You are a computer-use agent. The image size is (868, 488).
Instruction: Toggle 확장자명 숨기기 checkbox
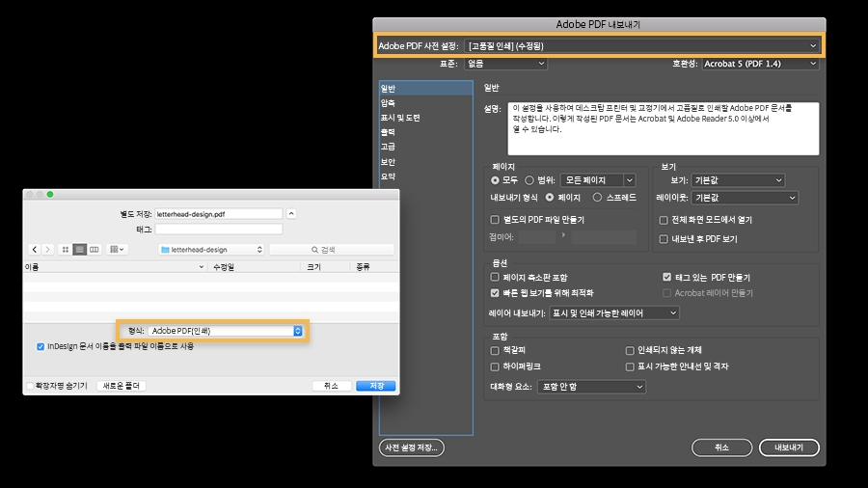coord(31,386)
